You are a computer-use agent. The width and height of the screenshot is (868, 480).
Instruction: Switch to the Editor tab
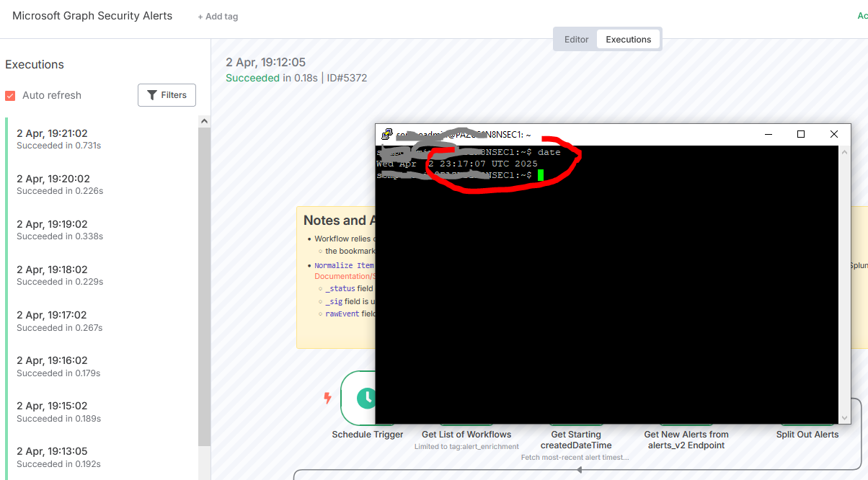(x=576, y=40)
